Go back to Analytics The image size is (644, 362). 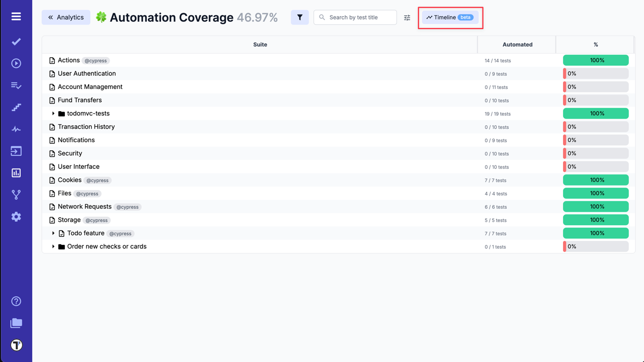(66, 17)
